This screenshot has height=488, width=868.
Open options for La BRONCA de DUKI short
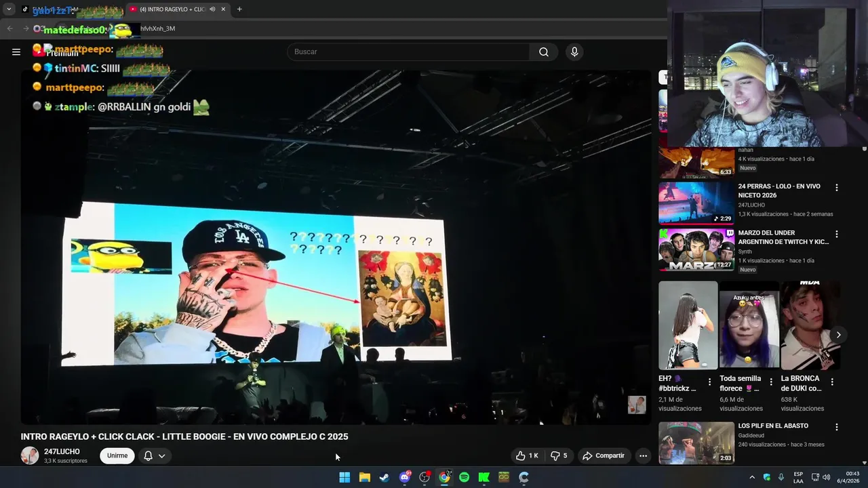832,382
